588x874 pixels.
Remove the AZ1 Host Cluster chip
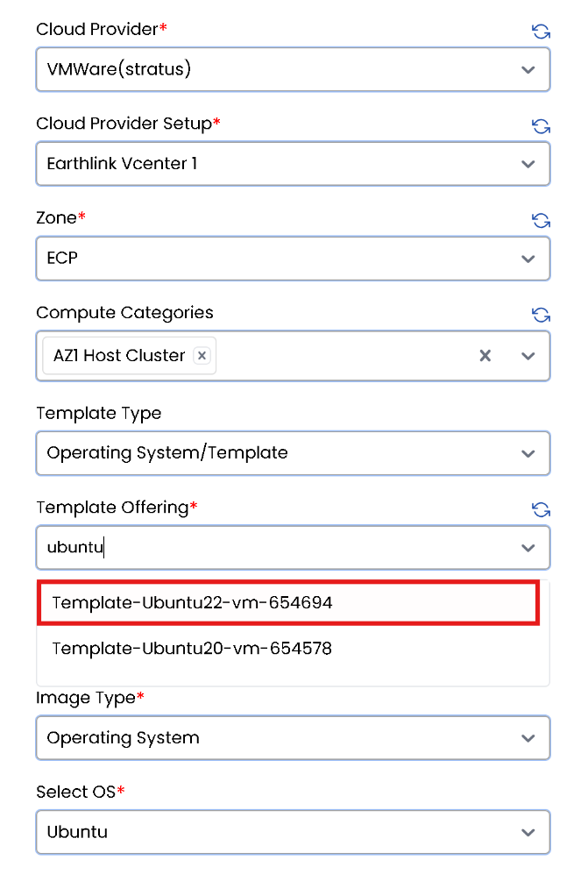point(202,356)
